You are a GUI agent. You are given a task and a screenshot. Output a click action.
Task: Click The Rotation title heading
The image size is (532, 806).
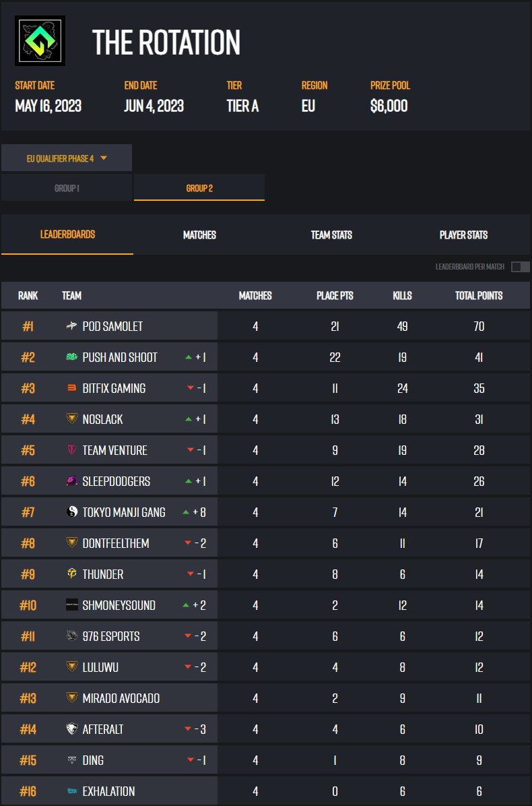tap(166, 42)
